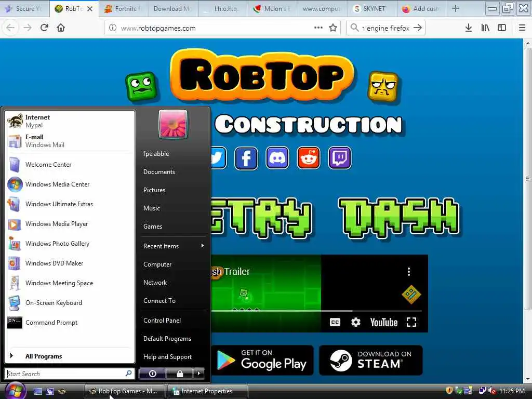Open the page actions three-dot menu

coord(318,28)
